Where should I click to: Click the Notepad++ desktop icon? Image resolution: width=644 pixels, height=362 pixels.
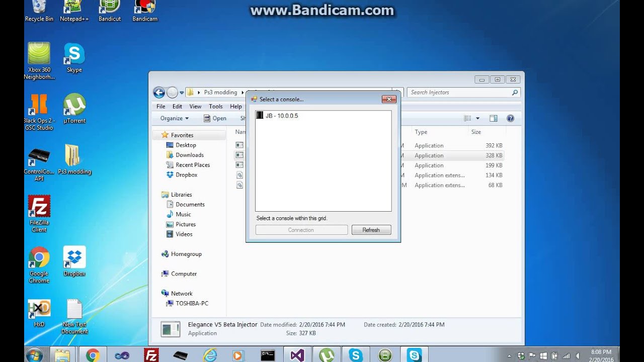click(74, 11)
